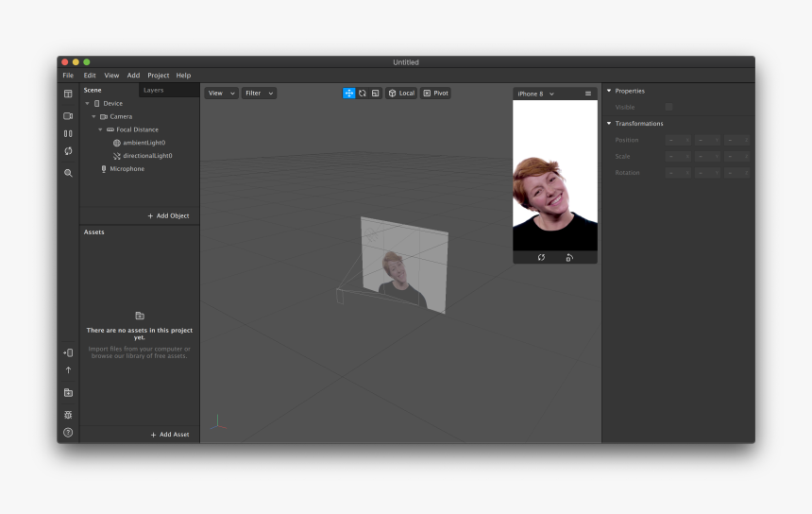Open help via the question mark icon
This screenshot has height=514, width=812.
pos(68,433)
